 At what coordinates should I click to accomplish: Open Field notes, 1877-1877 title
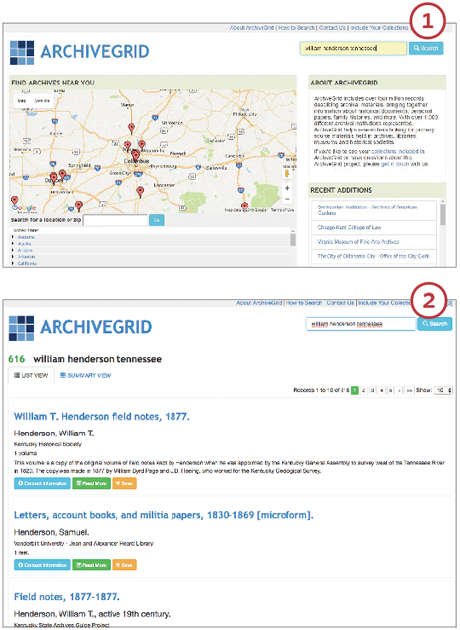coord(67,597)
